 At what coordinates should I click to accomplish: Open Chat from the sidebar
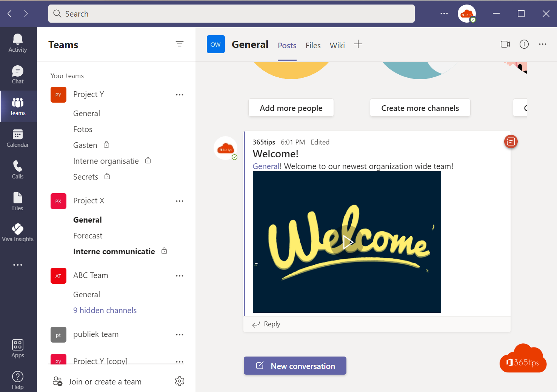pyautogui.click(x=18, y=75)
